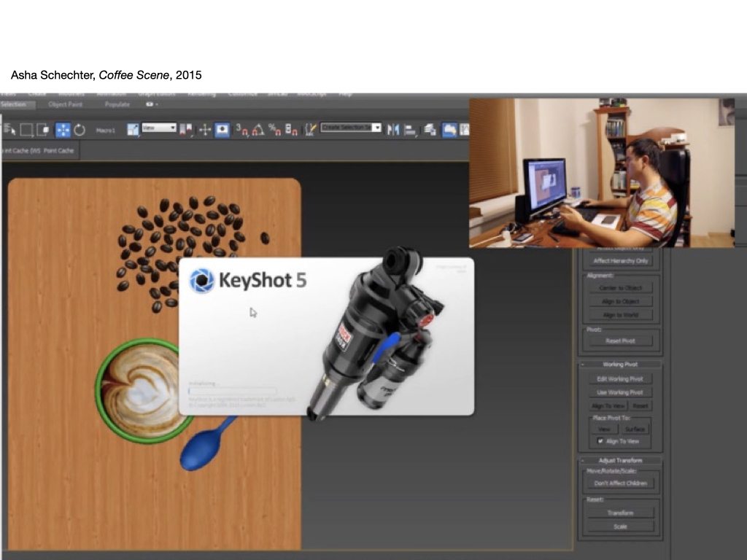Click the webcam video overlay thumbnail
Screen dimensions: 747x560
602,173
